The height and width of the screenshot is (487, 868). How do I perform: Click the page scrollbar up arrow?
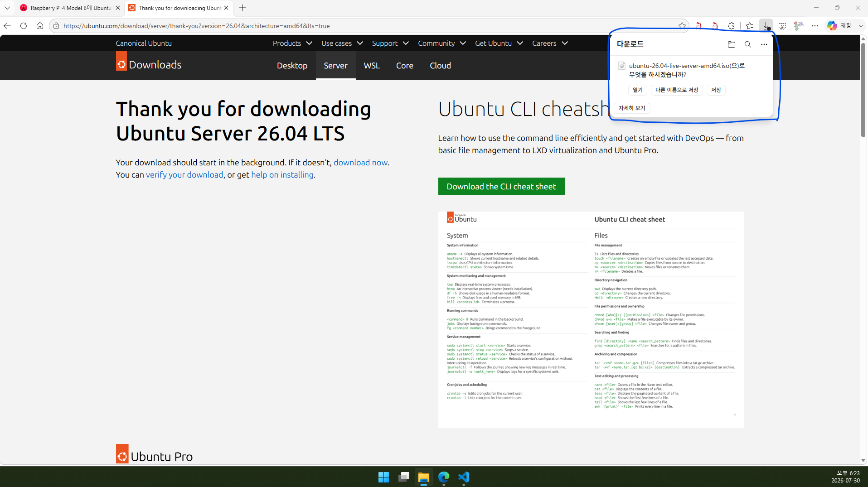click(863, 39)
